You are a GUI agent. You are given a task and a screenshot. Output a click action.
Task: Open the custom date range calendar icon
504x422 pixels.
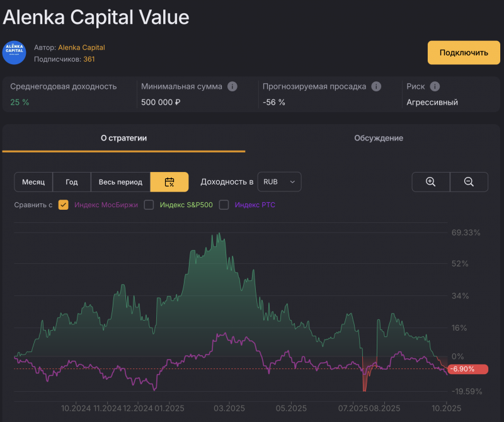[169, 182]
